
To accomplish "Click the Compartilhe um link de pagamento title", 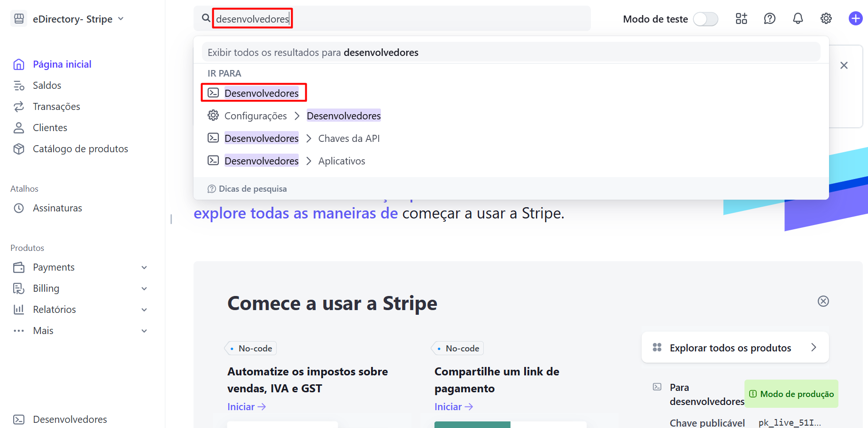I will (x=497, y=380).
